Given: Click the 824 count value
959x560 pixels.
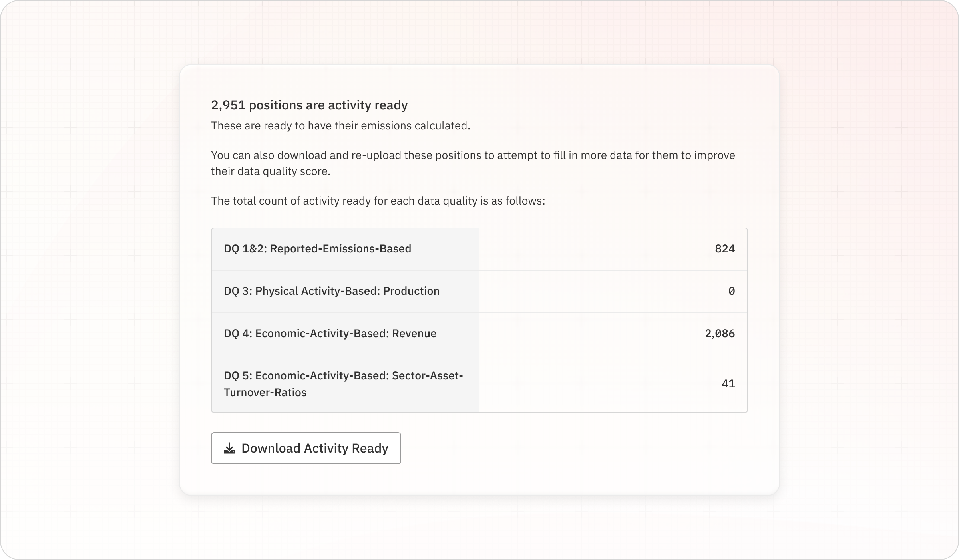Looking at the screenshot, I should coord(724,249).
